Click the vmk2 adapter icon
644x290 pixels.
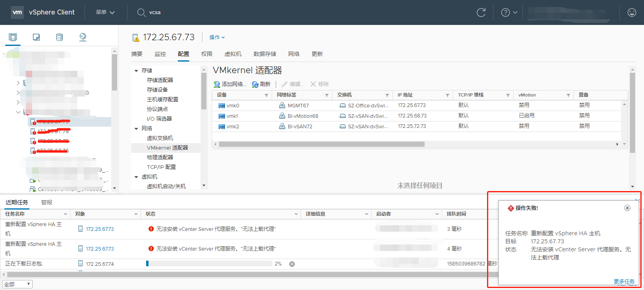click(x=221, y=127)
